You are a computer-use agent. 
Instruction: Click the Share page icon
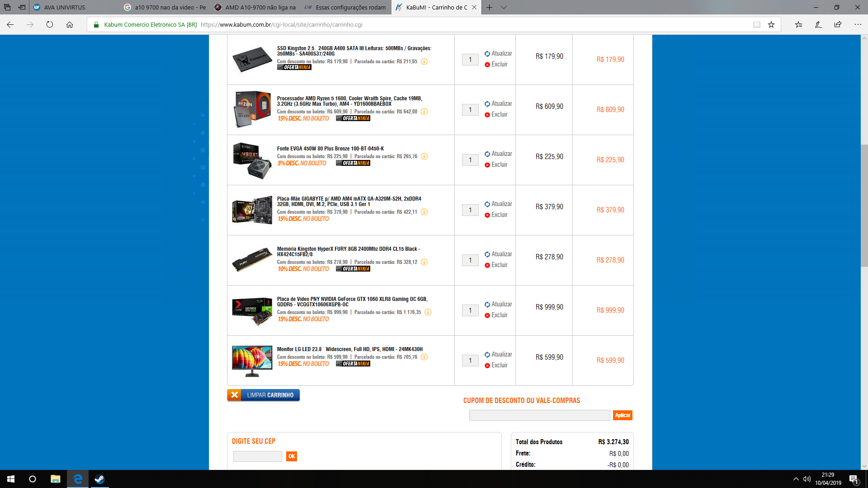coord(838,24)
